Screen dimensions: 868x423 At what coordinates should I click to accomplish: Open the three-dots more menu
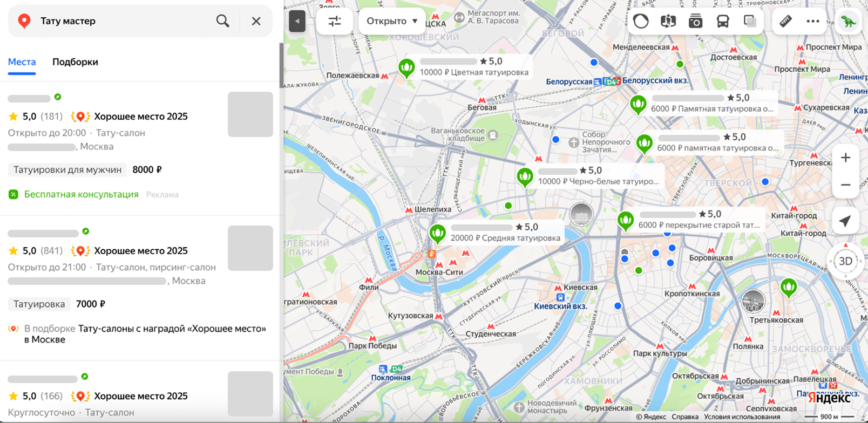813,21
